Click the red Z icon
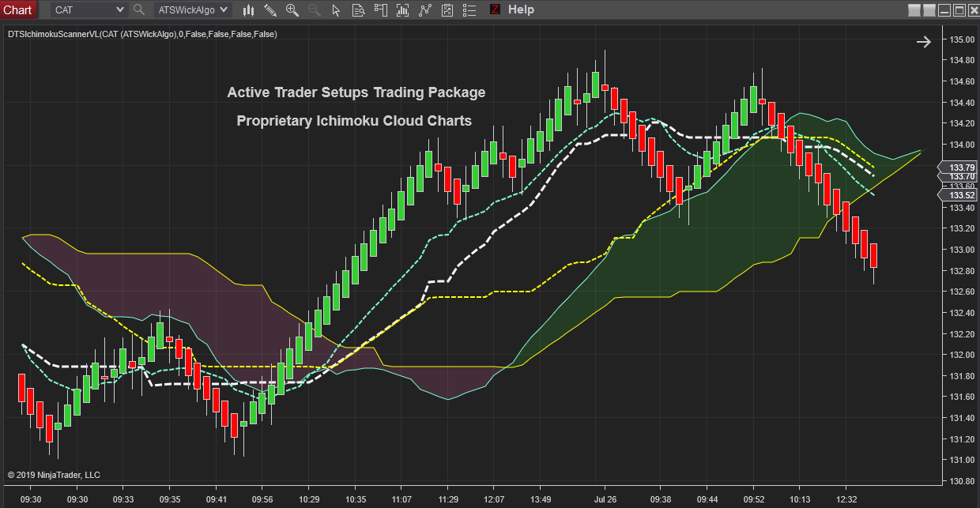The width and height of the screenshot is (980, 508). point(495,9)
